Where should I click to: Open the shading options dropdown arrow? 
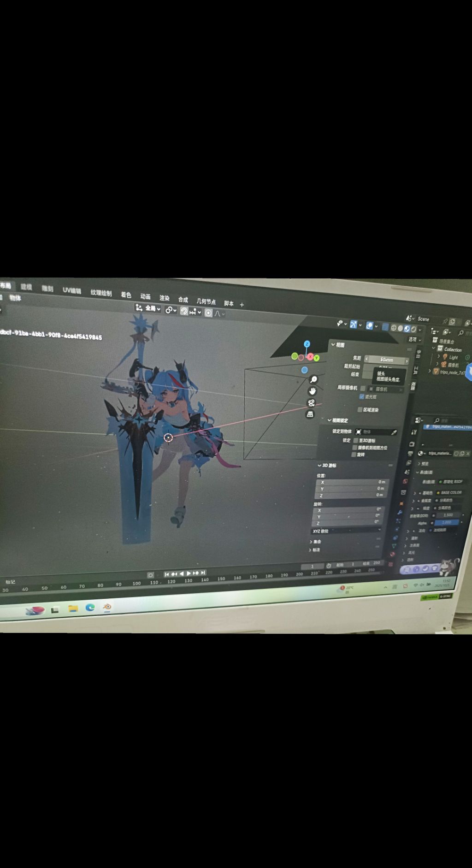pos(420,330)
